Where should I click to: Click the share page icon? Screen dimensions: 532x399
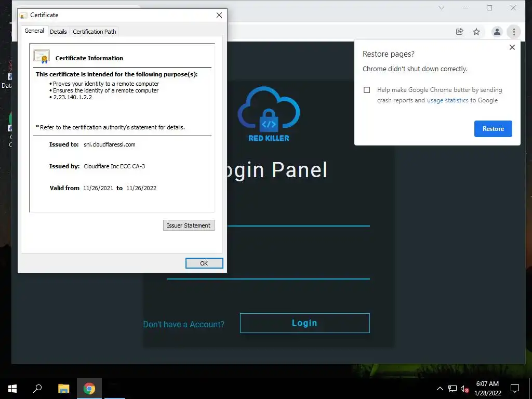(459, 32)
